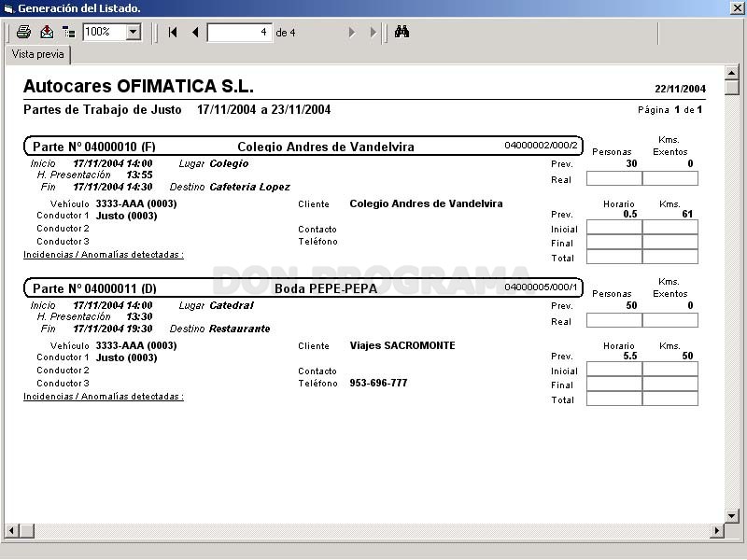747x560 pixels.
Task: Print the report with the printer icon
Action: point(23,32)
